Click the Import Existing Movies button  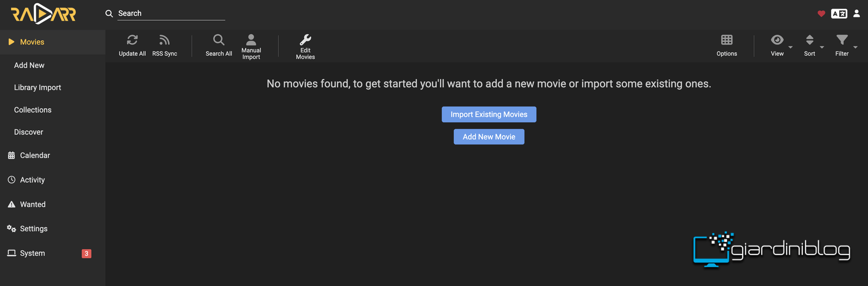pyautogui.click(x=489, y=115)
